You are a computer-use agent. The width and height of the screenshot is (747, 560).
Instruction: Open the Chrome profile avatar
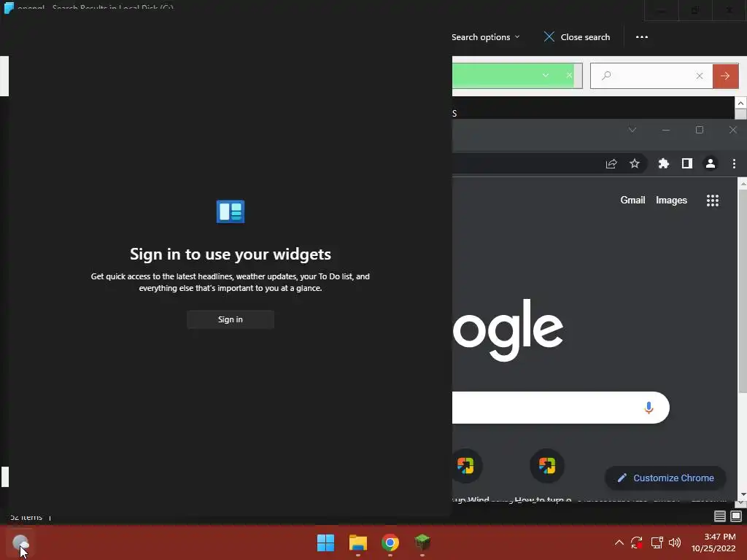711,164
